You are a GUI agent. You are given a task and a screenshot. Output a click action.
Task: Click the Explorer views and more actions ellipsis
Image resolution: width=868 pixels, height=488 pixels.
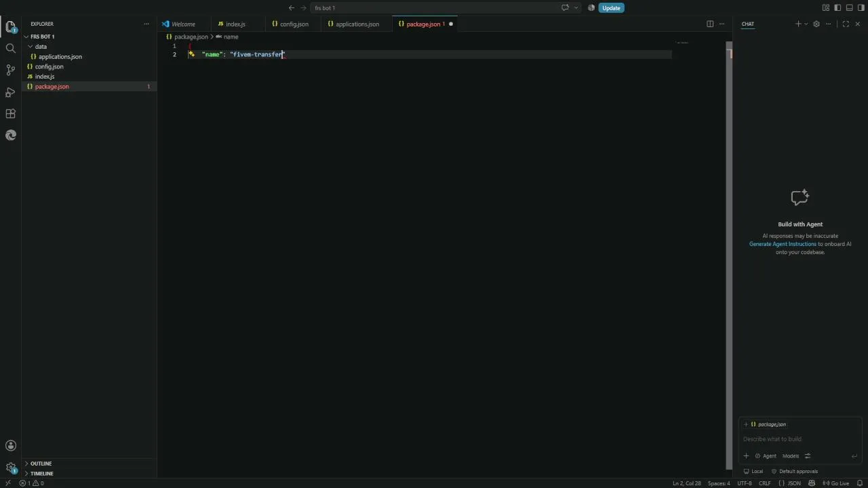[146, 24]
